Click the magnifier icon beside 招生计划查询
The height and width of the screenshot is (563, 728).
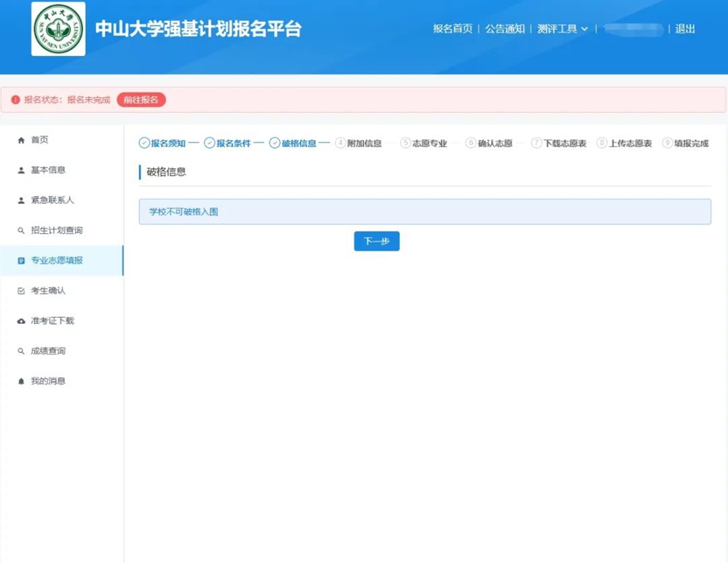(x=21, y=231)
